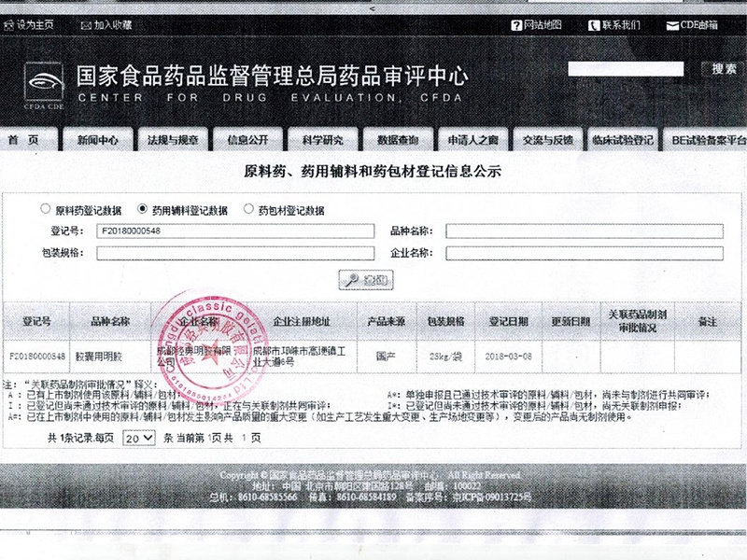Image resolution: width=747 pixels, height=560 pixels.
Task: Open the 法规与规章 navigation tab
Action: click(173, 139)
